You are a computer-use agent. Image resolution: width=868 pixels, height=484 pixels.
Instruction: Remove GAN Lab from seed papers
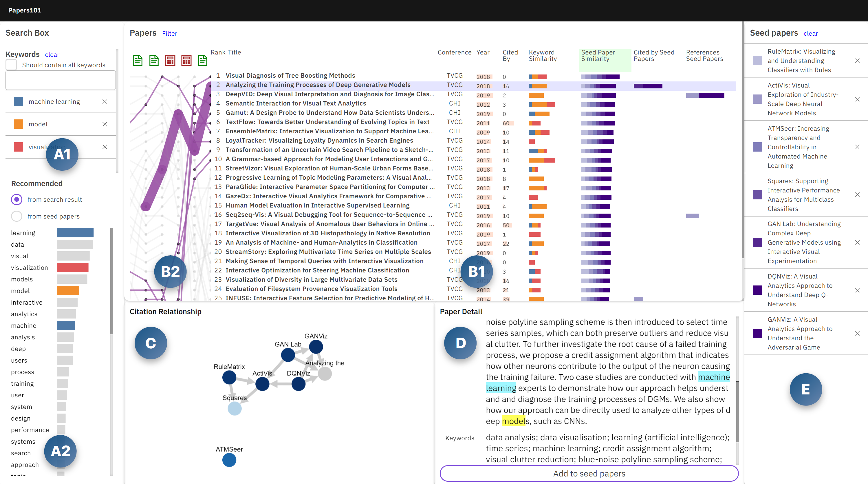[858, 243]
